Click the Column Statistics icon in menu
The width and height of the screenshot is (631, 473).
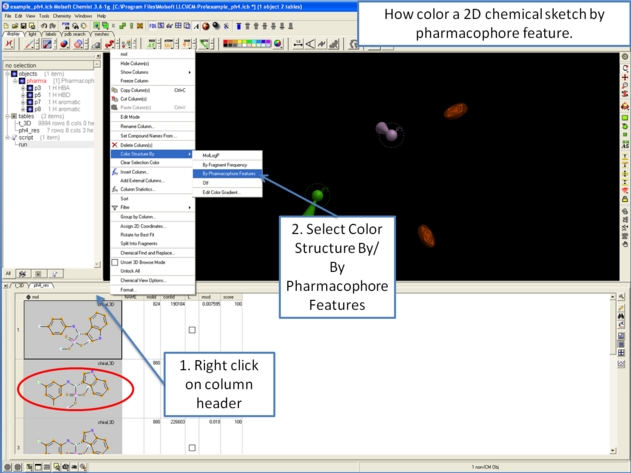(x=114, y=189)
